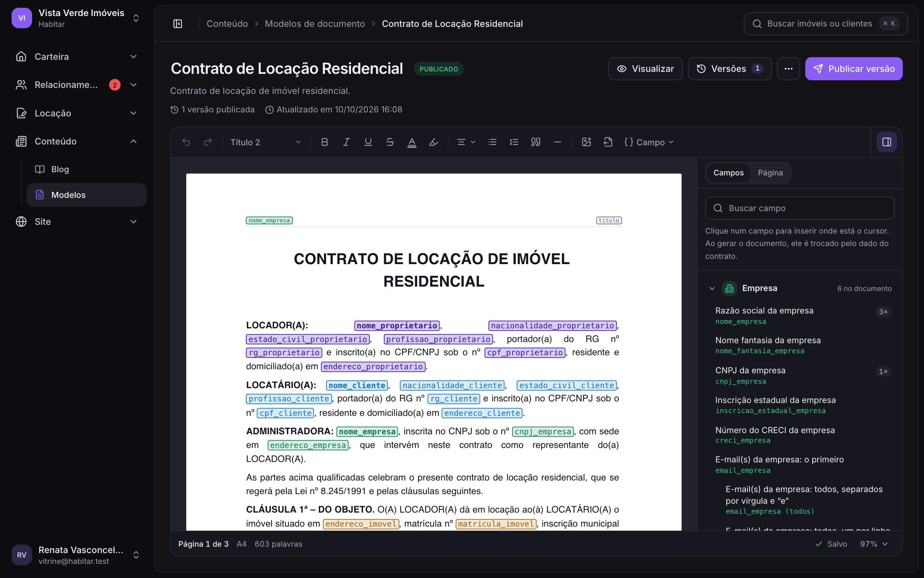Open the Blog sidebar item
Viewport: 924px width, 578px height.
[86, 169]
